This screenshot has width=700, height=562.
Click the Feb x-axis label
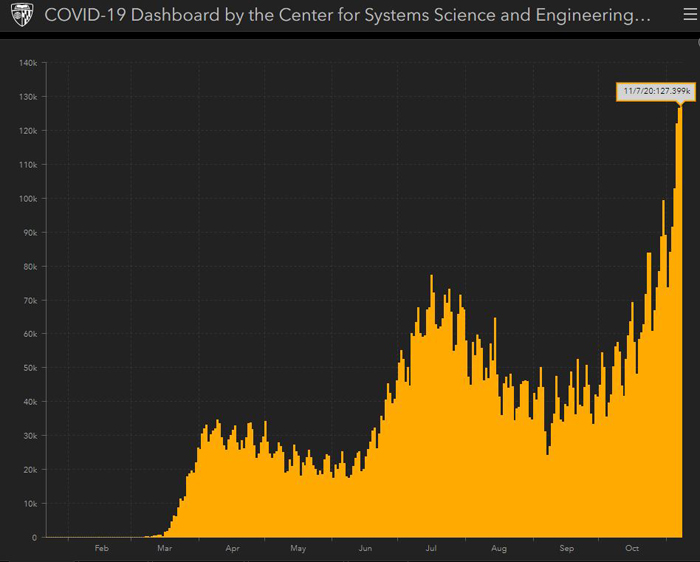[x=101, y=548]
